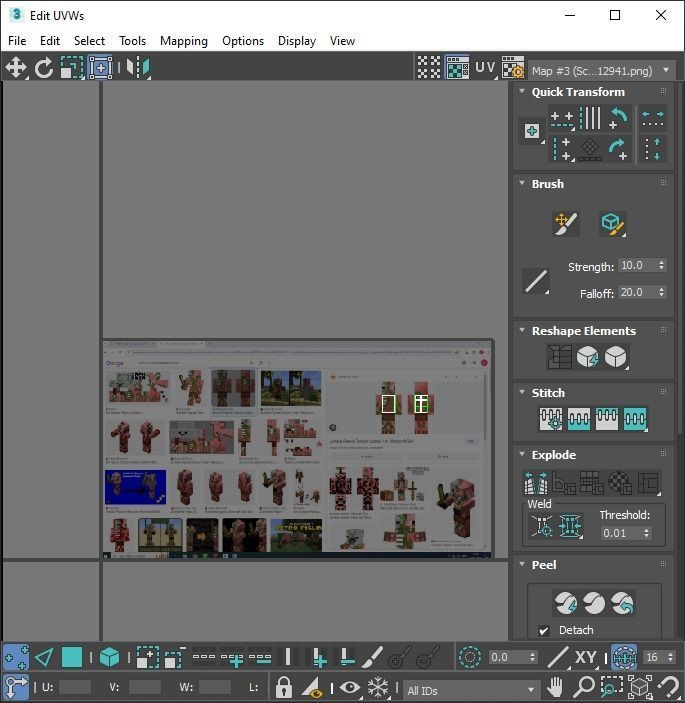Image resolution: width=685 pixels, height=703 pixels.
Task: Toggle the Soft Selection button
Action: tap(469, 657)
